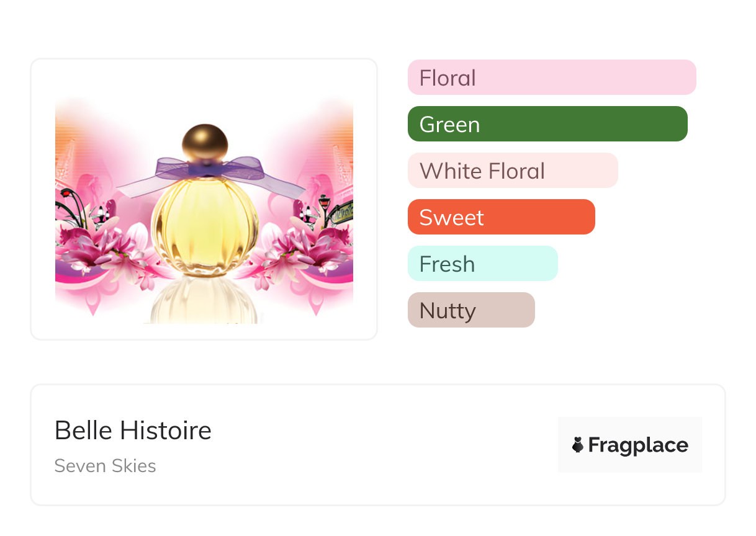
Task: Click the Nutty accord bar
Action: pos(470,310)
